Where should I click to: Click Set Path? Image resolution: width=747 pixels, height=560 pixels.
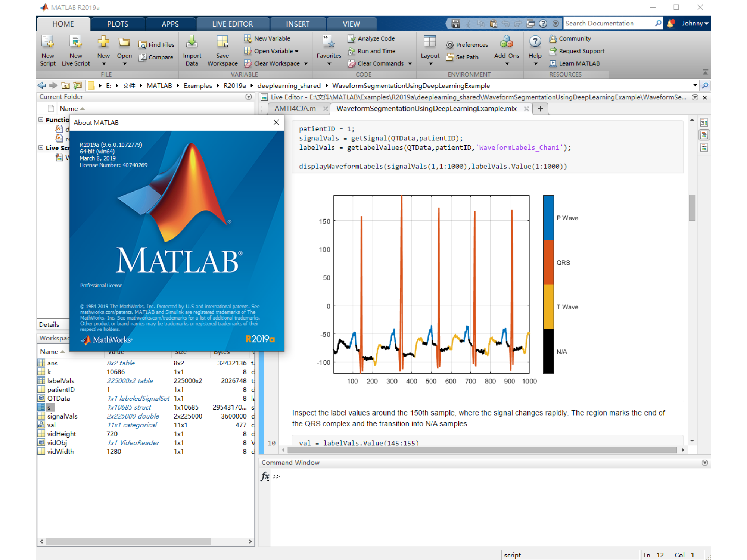pos(462,57)
